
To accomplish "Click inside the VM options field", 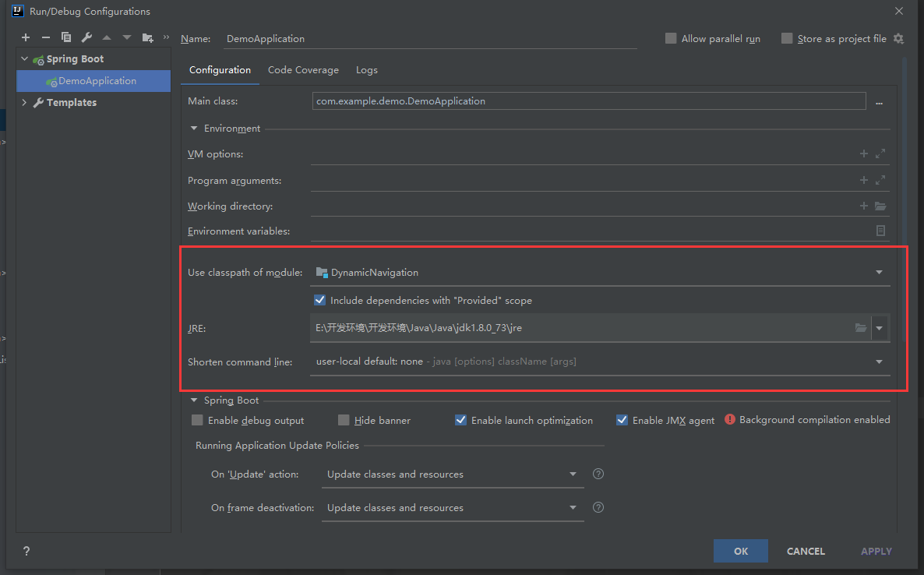I will 545,153.
